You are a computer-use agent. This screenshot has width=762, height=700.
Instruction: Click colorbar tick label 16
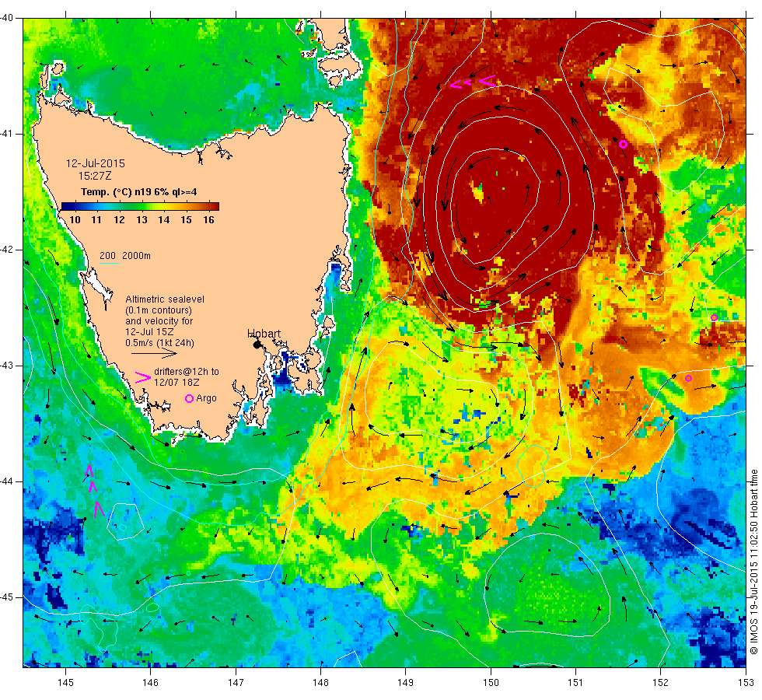[x=208, y=219]
